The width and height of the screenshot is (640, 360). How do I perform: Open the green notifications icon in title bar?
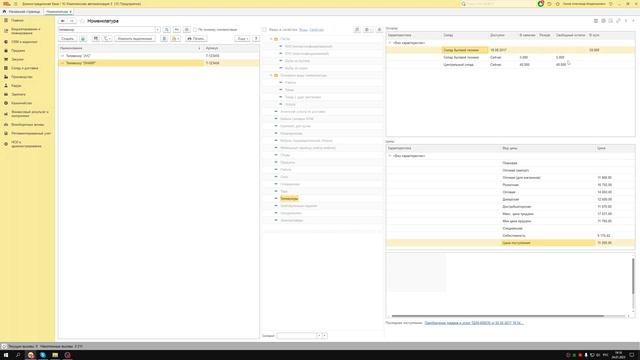tap(540, 4)
